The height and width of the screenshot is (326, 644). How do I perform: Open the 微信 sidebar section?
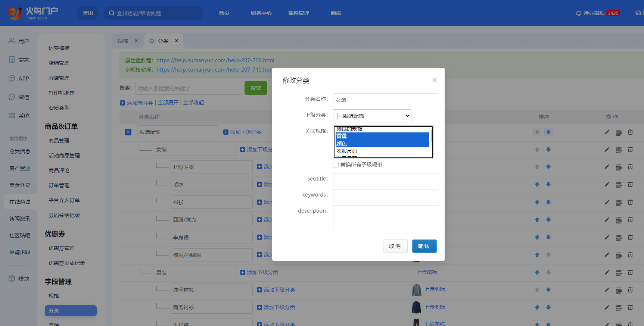[x=19, y=97]
